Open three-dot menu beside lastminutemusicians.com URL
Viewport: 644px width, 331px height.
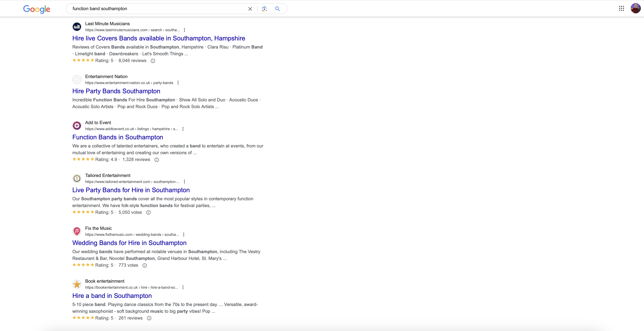point(185,30)
